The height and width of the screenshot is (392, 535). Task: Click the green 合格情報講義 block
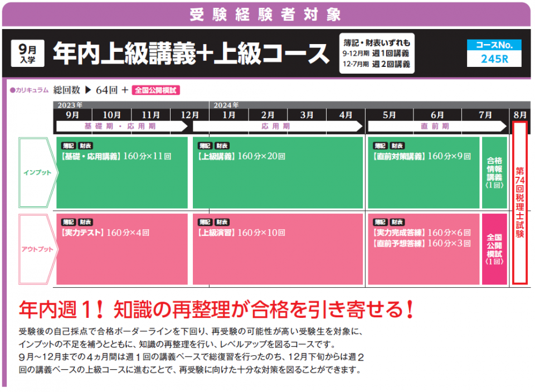pyautogui.click(x=494, y=173)
